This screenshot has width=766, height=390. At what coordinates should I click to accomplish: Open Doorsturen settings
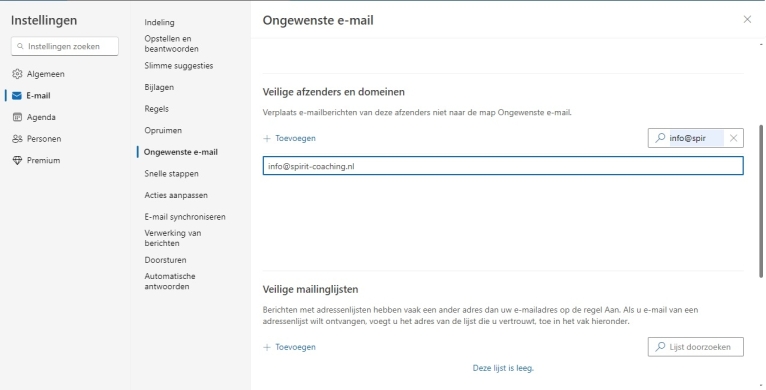[165, 260]
